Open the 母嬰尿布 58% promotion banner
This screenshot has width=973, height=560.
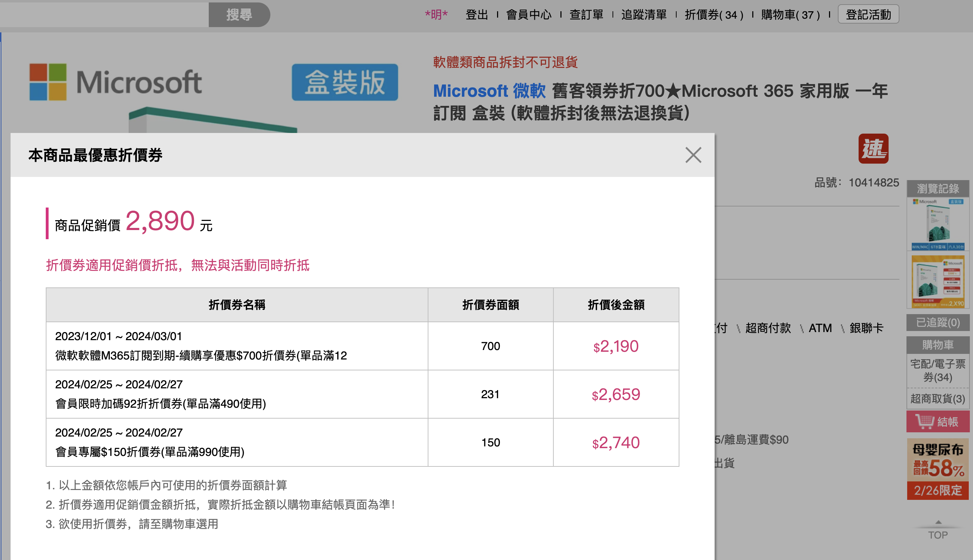pos(937,469)
